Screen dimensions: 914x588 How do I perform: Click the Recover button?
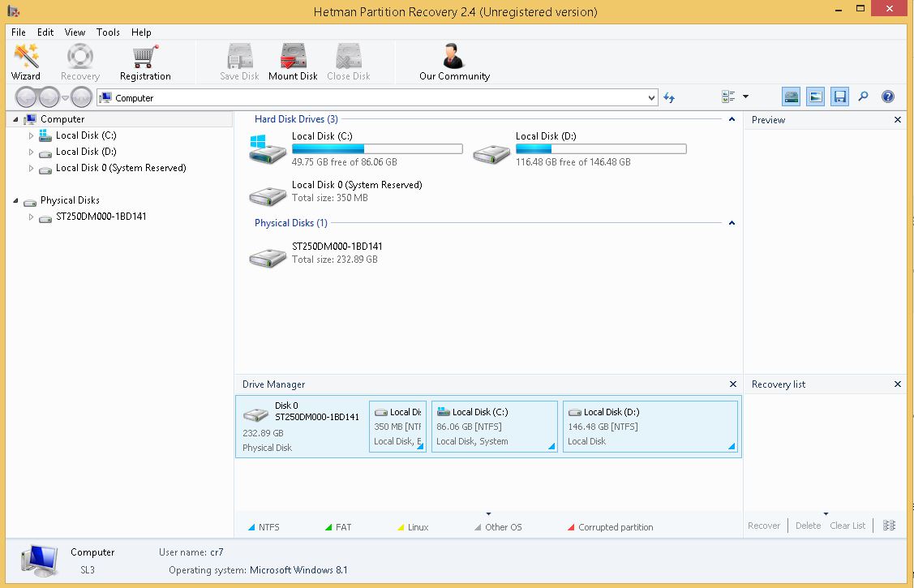coord(764,526)
